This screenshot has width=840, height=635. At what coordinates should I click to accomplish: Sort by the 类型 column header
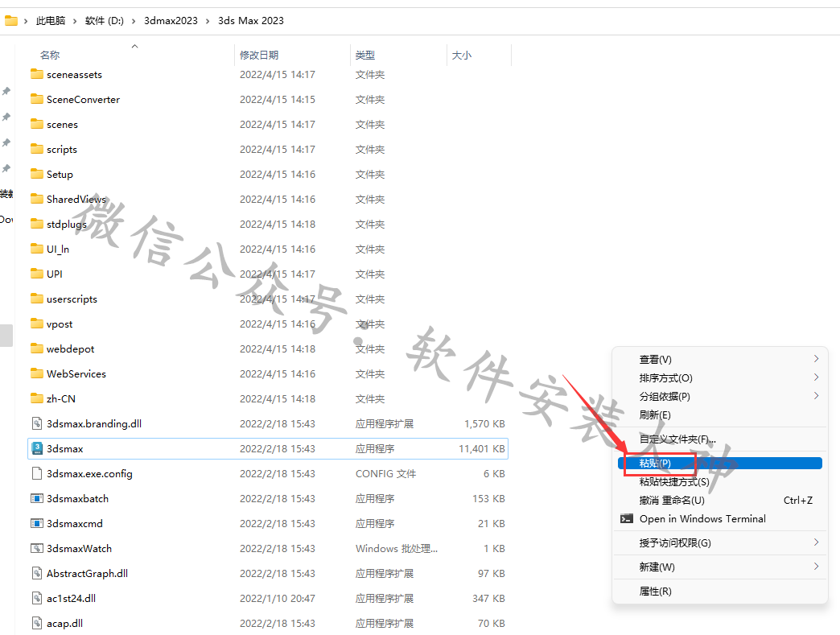(364, 55)
